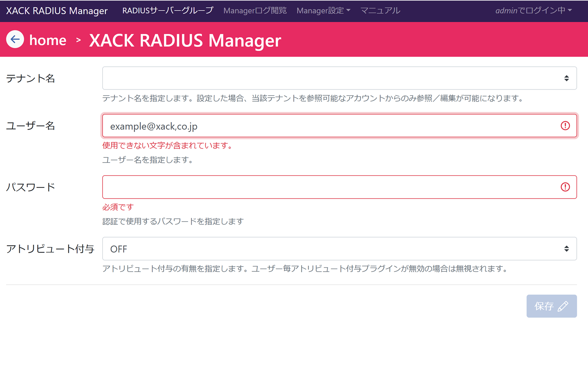Image resolution: width=588 pixels, height=383 pixels.
Task: Open the adminでログイン中 account menu
Action: point(533,10)
